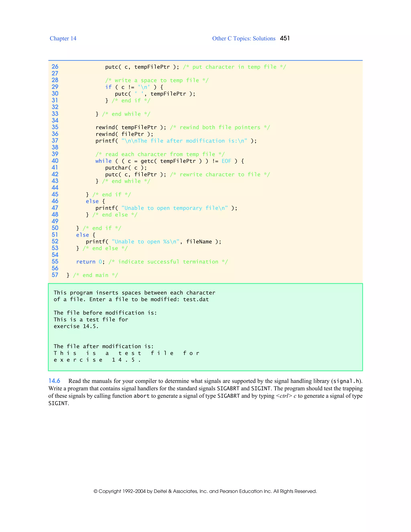The image size is (411, 532).
Task: Click spaced output 'e x e r c i s e 1 4 . 5 .'
Action: (97, 360)
